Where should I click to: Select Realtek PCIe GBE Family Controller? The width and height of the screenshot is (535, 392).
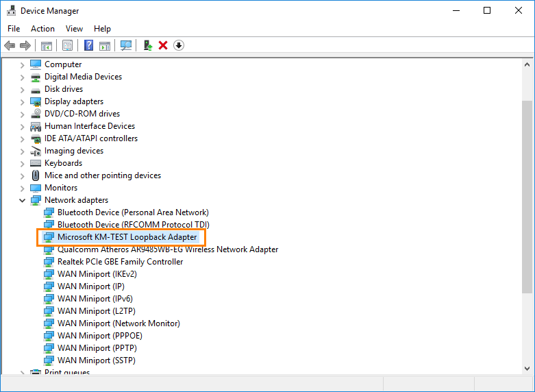point(120,262)
